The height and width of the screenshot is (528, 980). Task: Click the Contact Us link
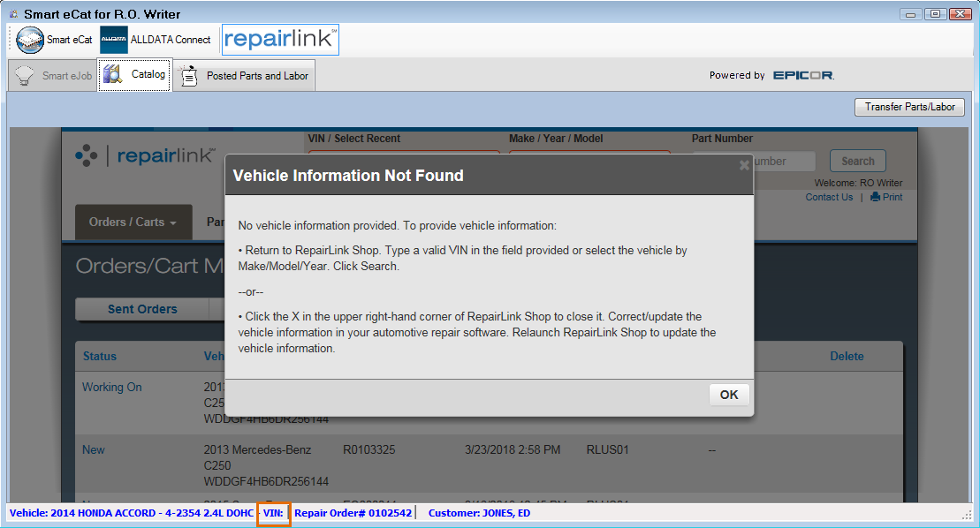point(829,196)
